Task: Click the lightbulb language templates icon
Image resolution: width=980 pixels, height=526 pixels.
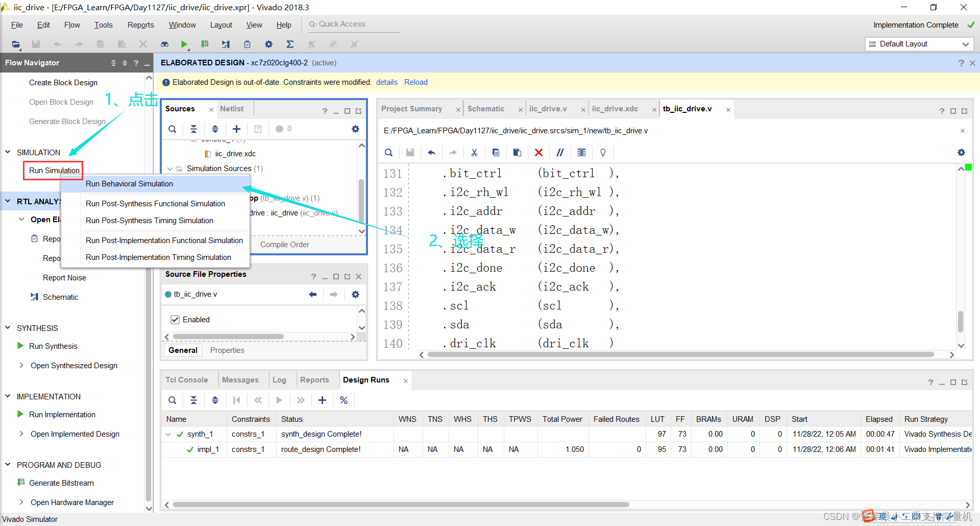Action: (603, 153)
